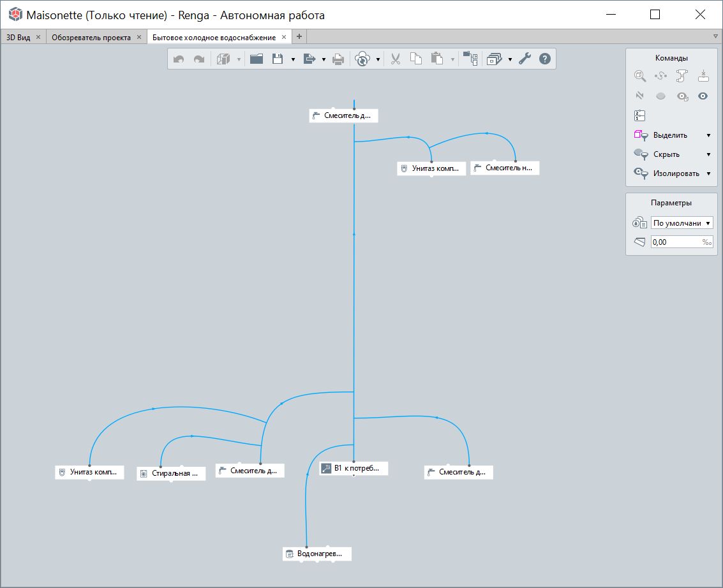Open project with the folder icon
This screenshot has height=588, width=723.
point(257,59)
